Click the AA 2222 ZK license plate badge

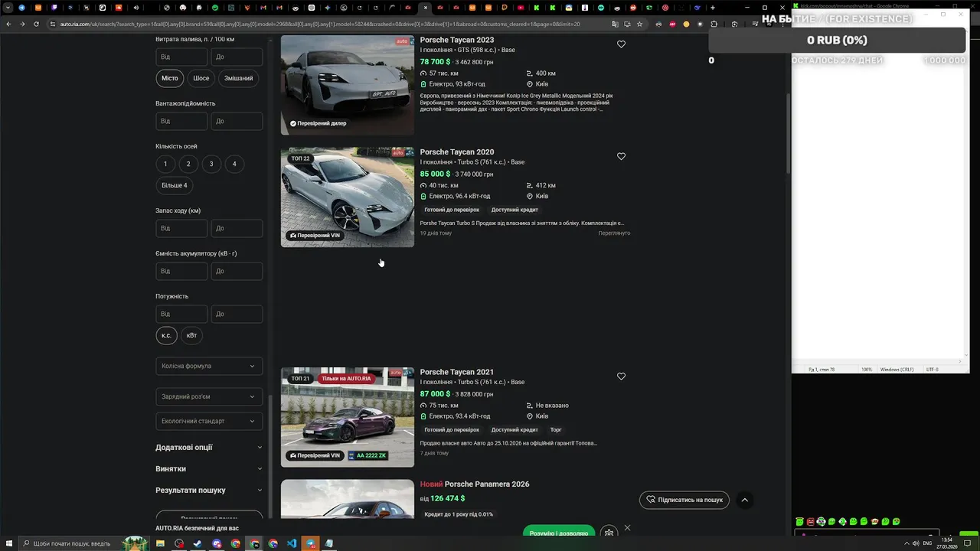[367, 455]
